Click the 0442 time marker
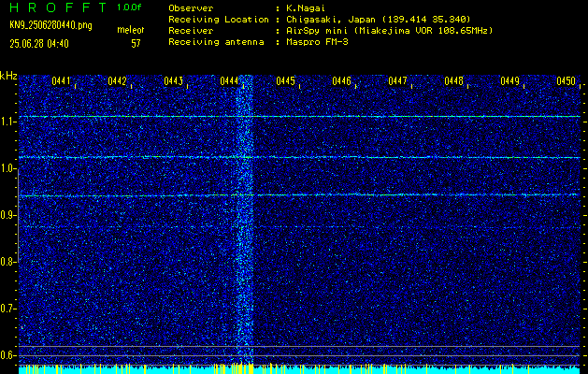588x374 pixels. 117,81
